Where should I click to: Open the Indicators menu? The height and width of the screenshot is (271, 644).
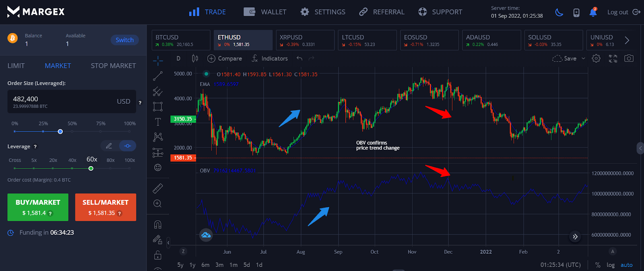270,58
